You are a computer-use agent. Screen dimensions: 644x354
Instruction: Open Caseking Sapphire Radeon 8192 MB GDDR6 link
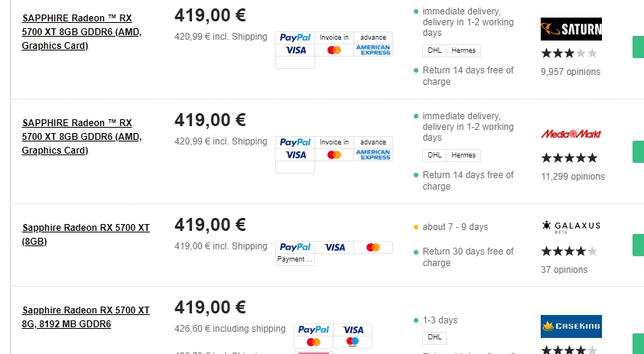pyautogui.click(x=86, y=317)
